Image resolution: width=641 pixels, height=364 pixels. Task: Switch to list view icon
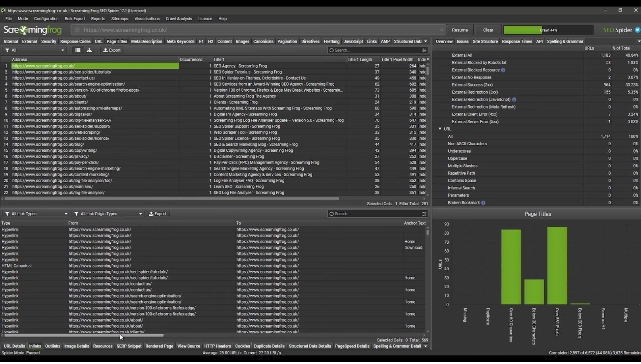coord(78,50)
